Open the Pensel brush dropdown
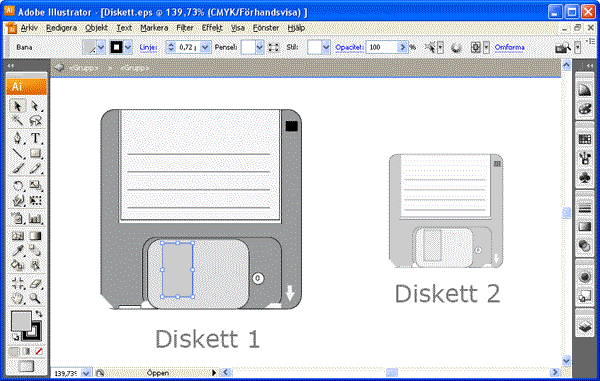Viewport: 600px width, 381px height. pos(260,47)
